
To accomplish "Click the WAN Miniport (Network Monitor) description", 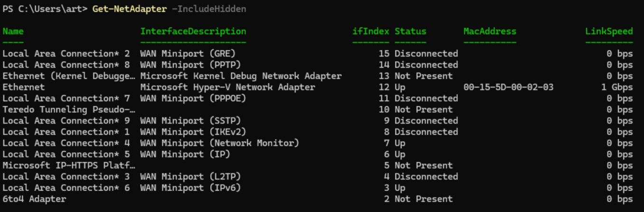I will point(220,143).
